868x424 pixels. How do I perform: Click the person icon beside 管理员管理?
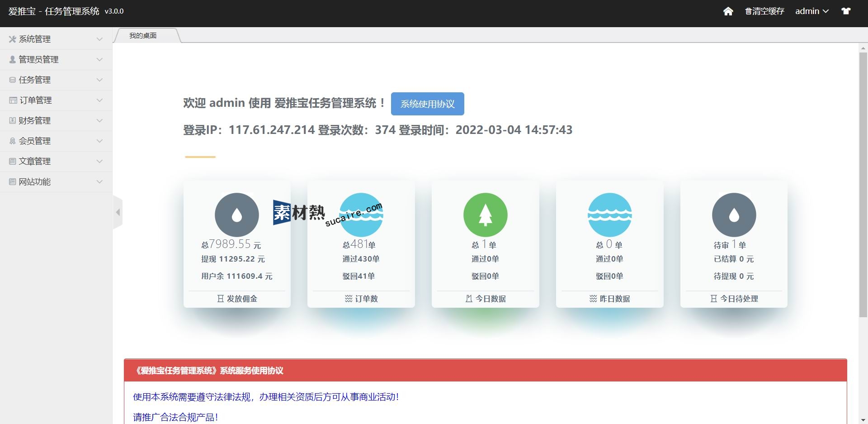pyautogui.click(x=13, y=59)
